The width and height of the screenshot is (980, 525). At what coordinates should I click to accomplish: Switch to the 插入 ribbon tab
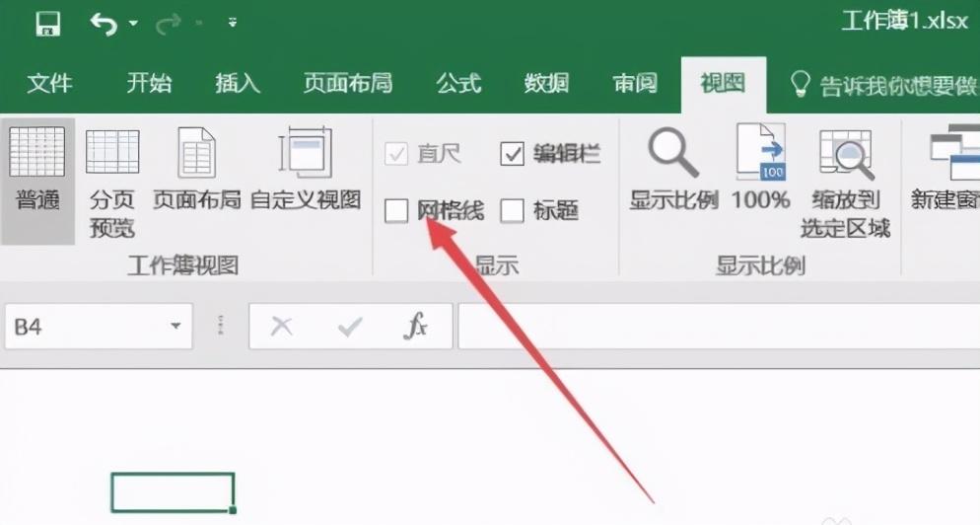click(x=238, y=83)
